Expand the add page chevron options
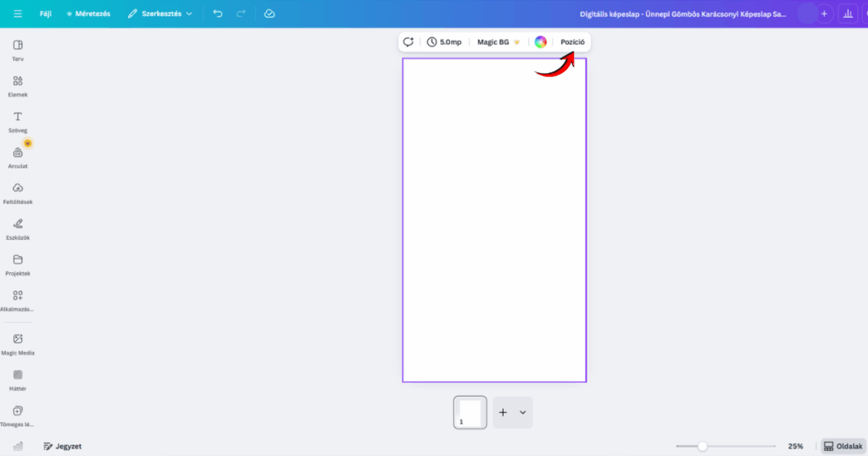 pos(523,413)
